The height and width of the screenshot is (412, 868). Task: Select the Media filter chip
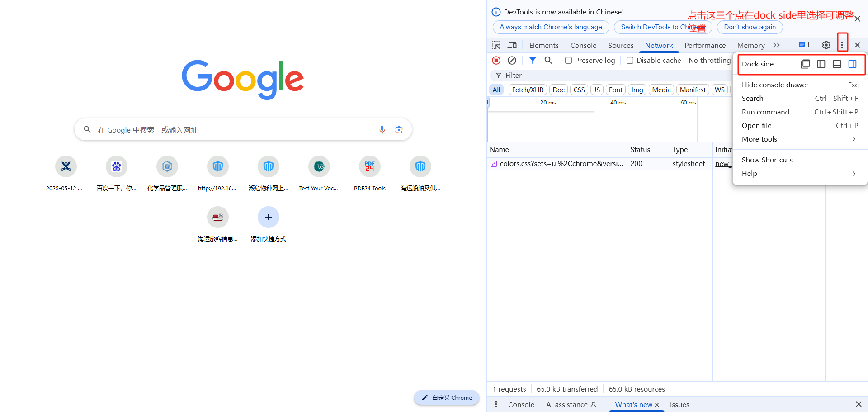(x=661, y=90)
